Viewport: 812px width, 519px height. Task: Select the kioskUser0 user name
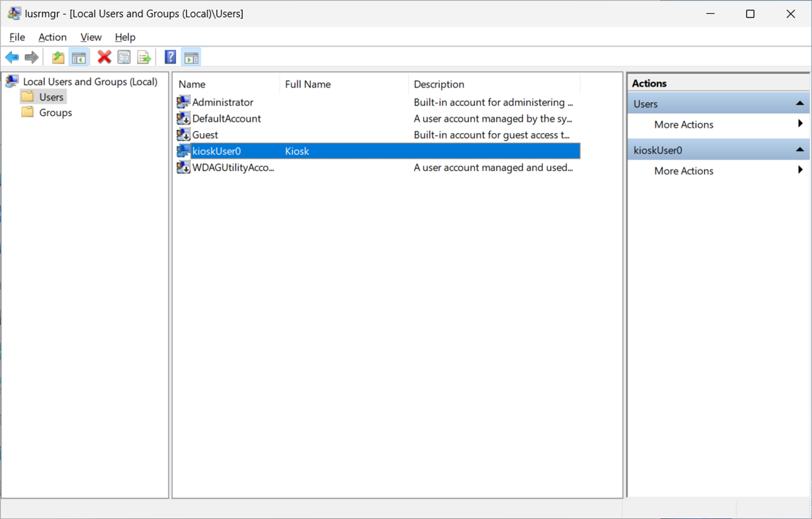click(217, 151)
